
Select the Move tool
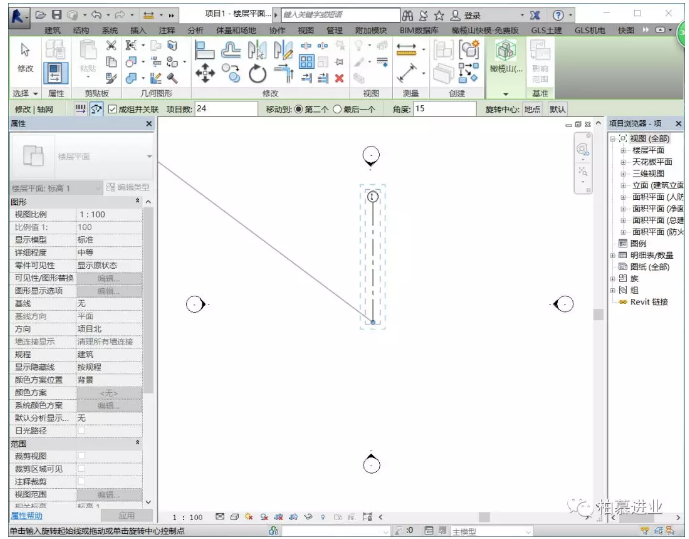point(205,73)
